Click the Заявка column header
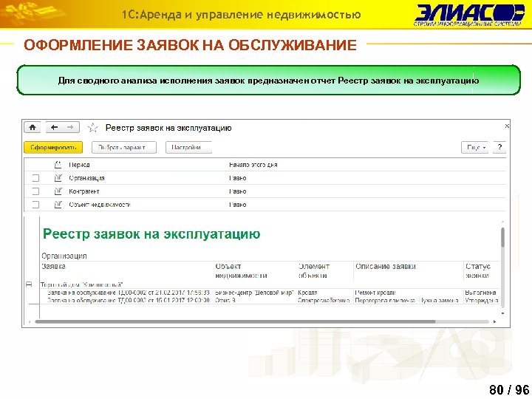The width and height of the screenshot is (532, 399). point(53,266)
